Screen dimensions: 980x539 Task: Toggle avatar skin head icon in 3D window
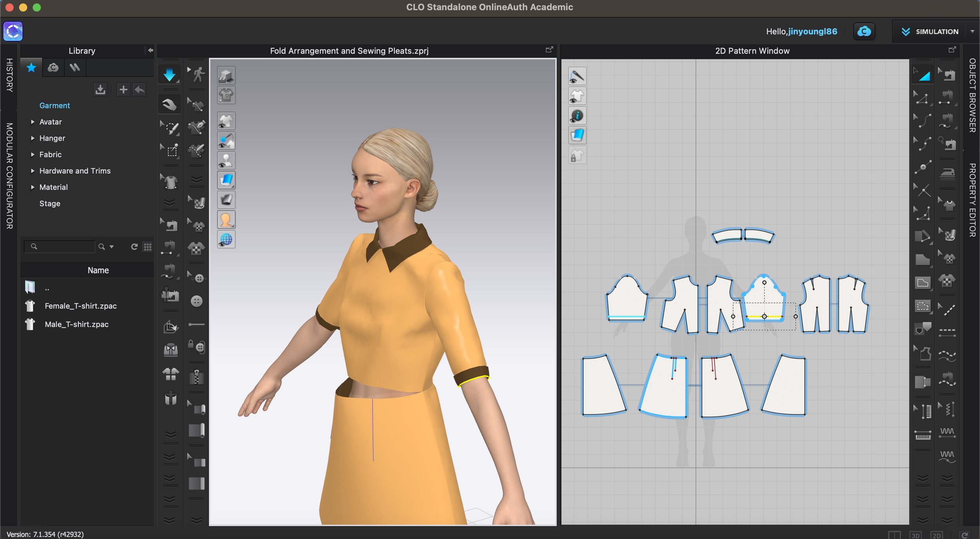226,220
